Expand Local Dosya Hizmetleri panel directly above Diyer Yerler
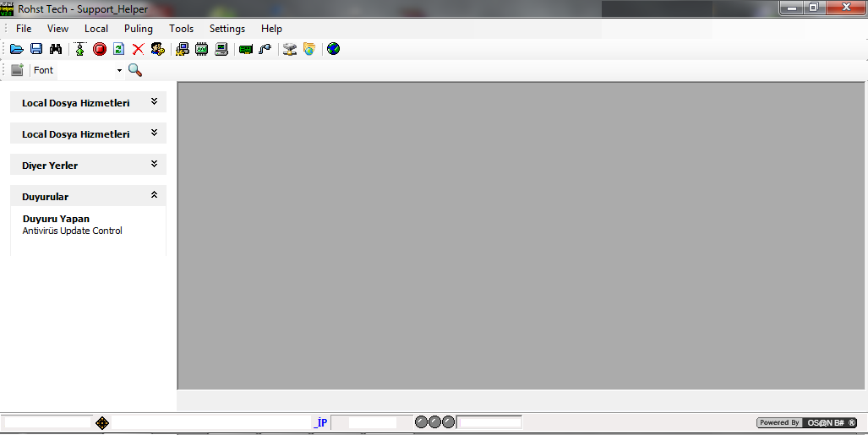This screenshot has height=435, width=868. tap(155, 133)
